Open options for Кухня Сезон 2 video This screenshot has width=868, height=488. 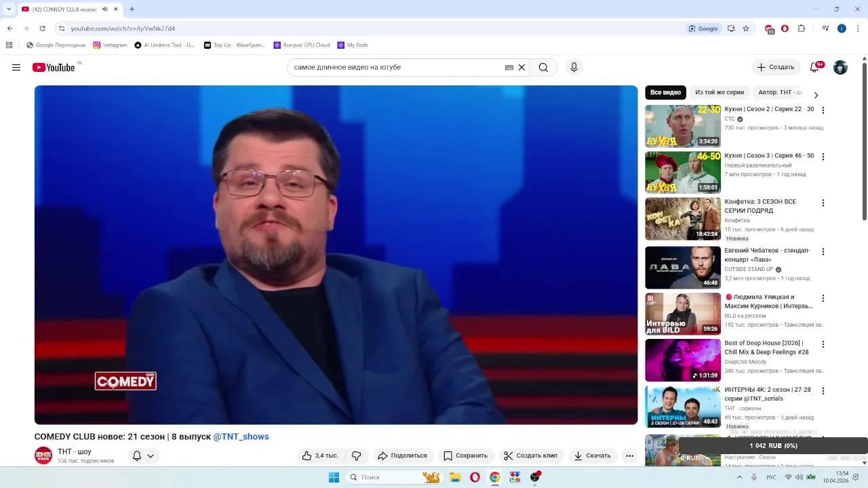click(823, 110)
